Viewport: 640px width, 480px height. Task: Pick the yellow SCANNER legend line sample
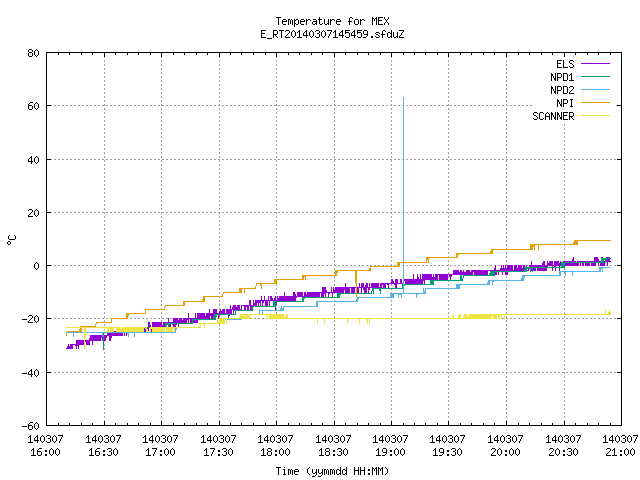(x=595, y=116)
